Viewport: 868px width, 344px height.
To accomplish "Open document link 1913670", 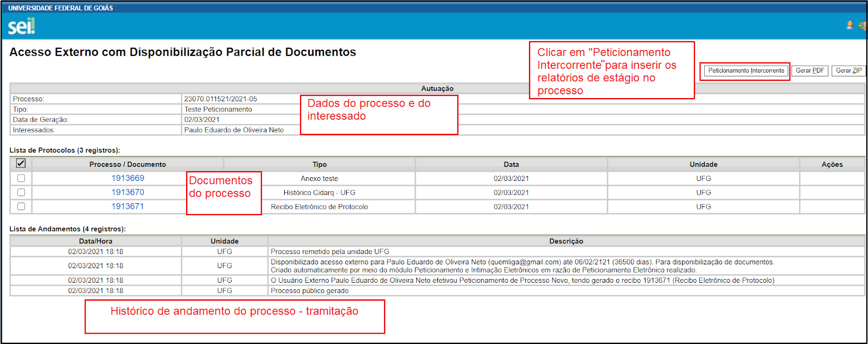I will pos(127,192).
